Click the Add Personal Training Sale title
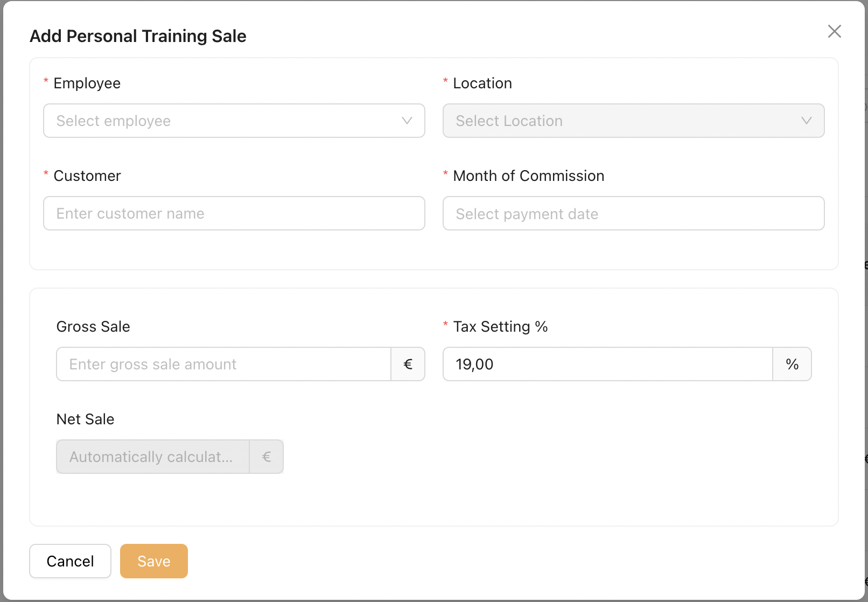Viewport: 868px width, 602px height. (138, 36)
